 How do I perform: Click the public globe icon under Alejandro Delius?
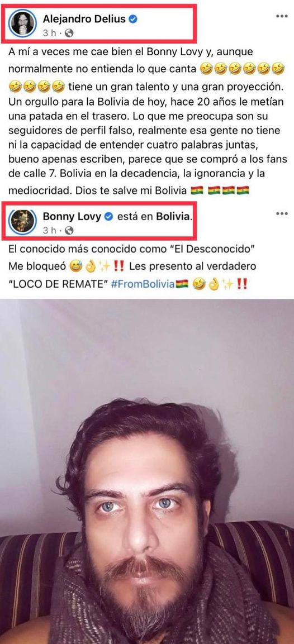69,34
